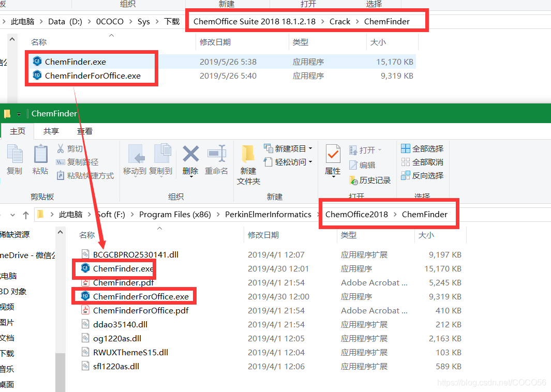Open the quick access toolbar dropdown arrow

coord(19,114)
